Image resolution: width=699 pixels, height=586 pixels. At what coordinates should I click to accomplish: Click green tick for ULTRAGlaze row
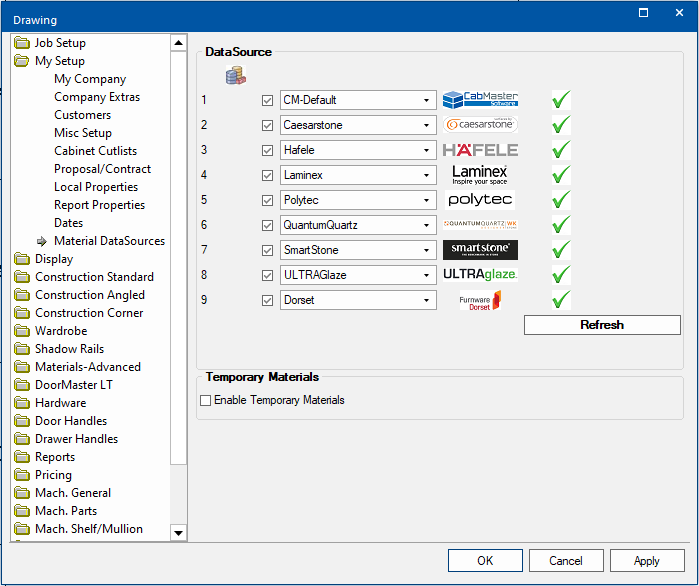561,275
